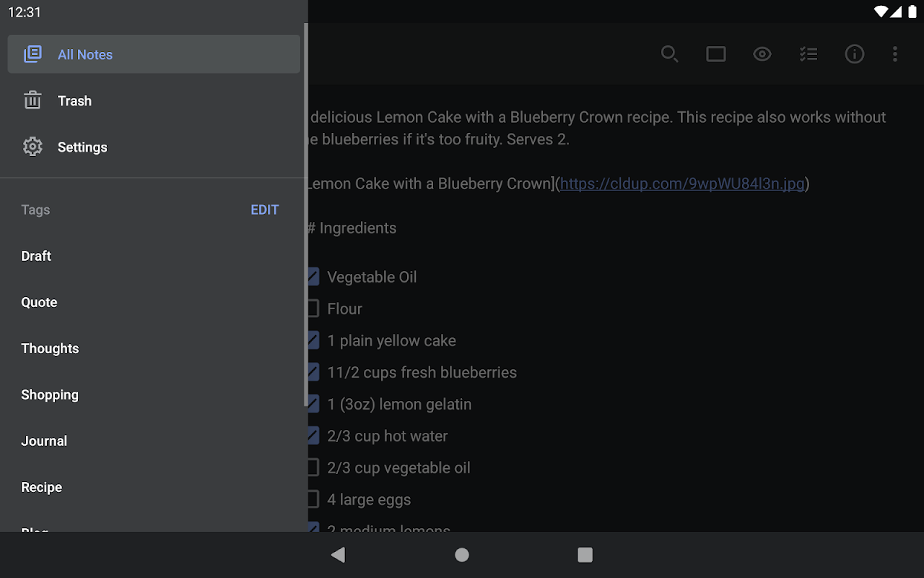The width and height of the screenshot is (924, 578).
Task: Select the Thoughts tag
Action: point(50,348)
